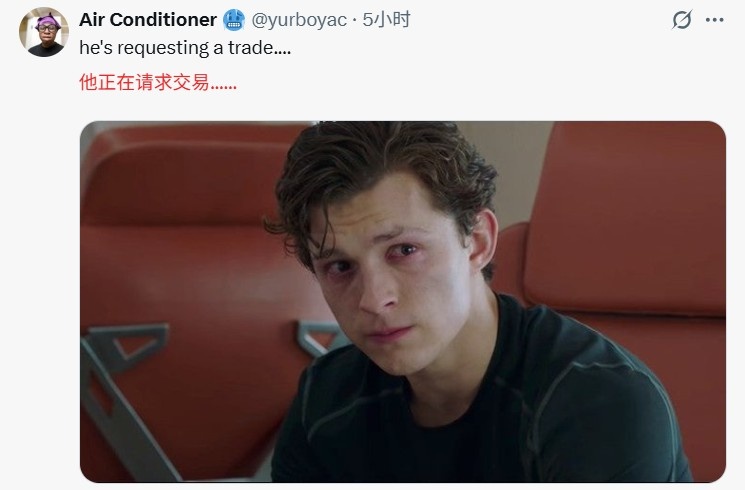Tap the gray username @yurboyac
The image size is (745, 490).
point(298,20)
